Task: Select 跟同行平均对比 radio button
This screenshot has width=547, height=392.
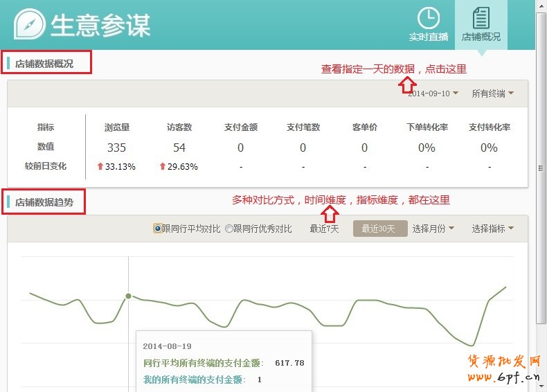Action: coord(158,229)
